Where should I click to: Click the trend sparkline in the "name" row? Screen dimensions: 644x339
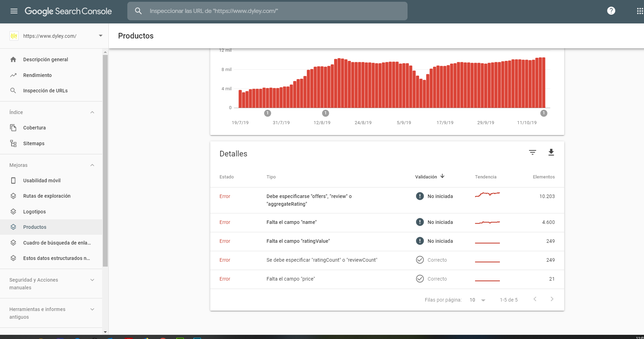click(487, 222)
